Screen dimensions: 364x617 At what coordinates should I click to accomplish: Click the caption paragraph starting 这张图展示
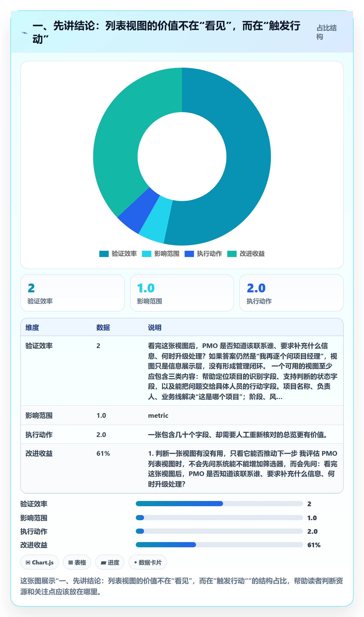(x=182, y=586)
